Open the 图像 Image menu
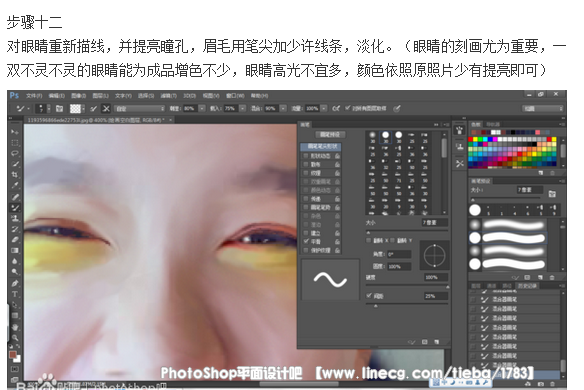Viewport: 584px width, 390px height. (x=78, y=96)
